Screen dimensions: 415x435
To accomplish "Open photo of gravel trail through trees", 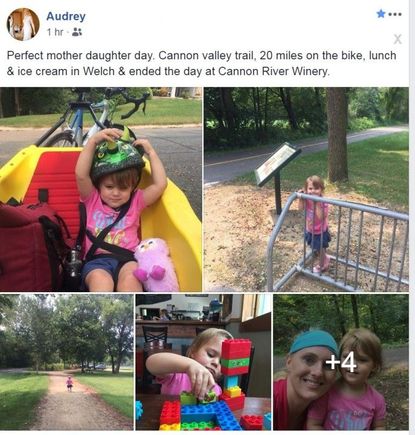I will click(67, 362).
